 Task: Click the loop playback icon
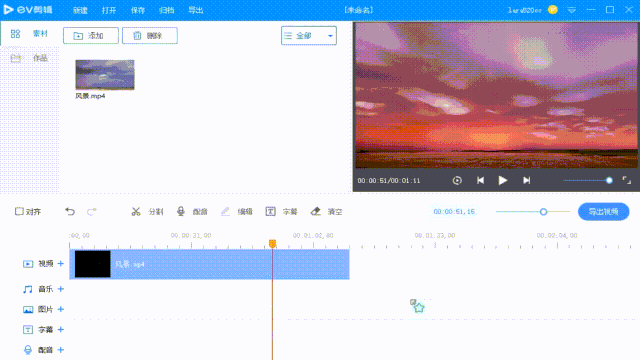point(457,180)
